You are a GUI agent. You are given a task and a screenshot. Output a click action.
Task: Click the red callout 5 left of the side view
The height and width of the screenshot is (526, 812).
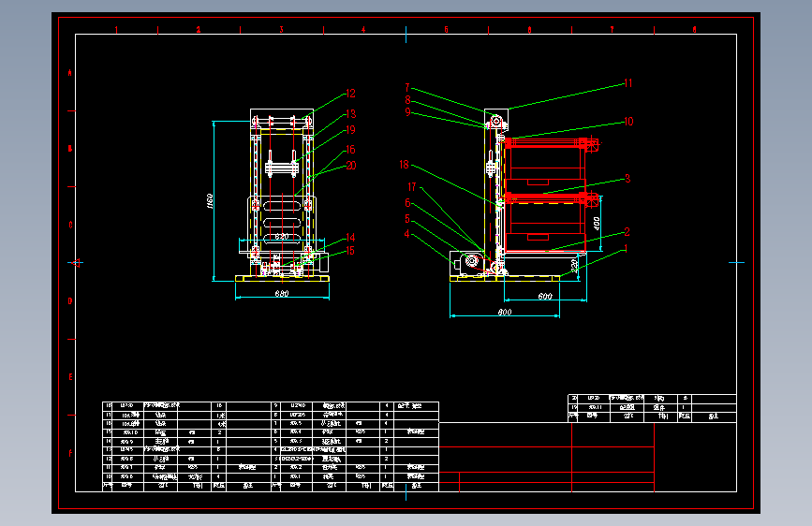407,219
